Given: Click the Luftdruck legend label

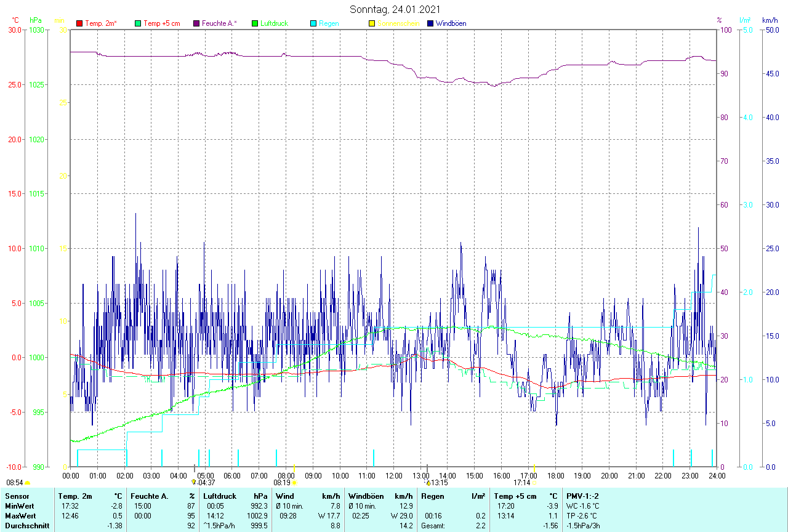Looking at the screenshot, I should tap(274, 23).
